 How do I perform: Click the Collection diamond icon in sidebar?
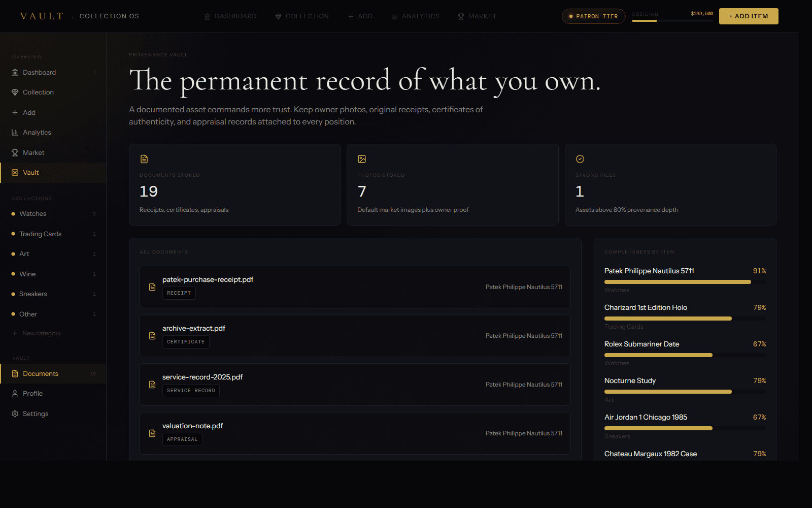(15, 92)
